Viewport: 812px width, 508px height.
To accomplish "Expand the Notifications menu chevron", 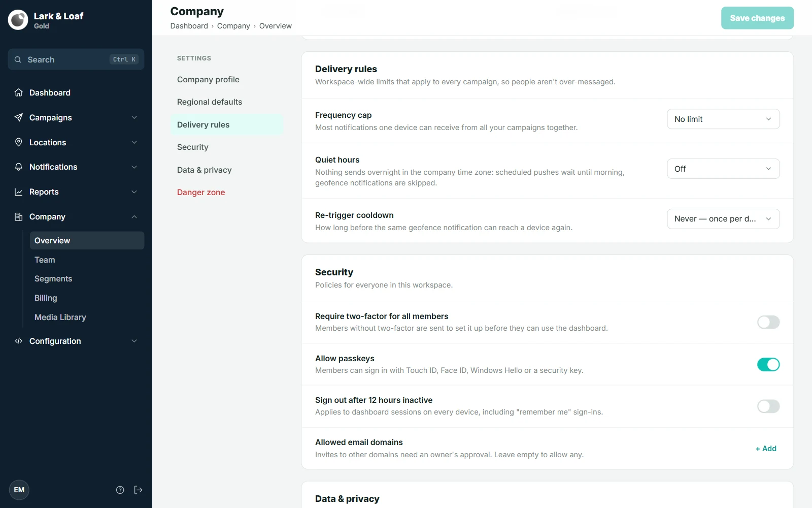I will click(x=134, y=167).
